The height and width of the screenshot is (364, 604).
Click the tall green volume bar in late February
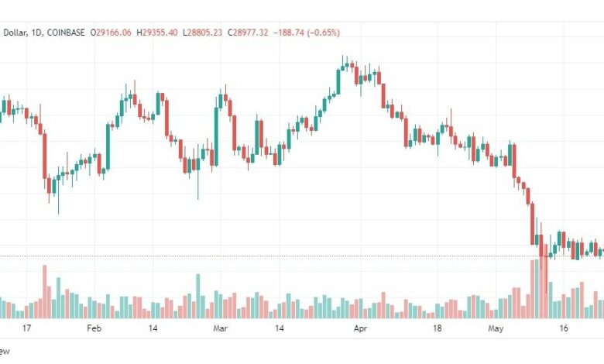[198, 296]
